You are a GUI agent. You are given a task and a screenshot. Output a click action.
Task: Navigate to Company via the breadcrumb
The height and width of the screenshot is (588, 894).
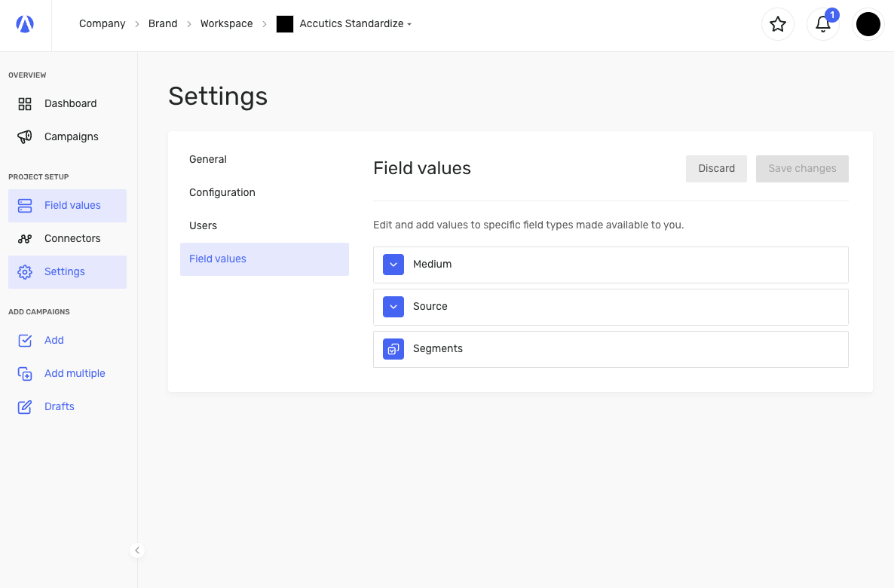click(x=102, y=23)
